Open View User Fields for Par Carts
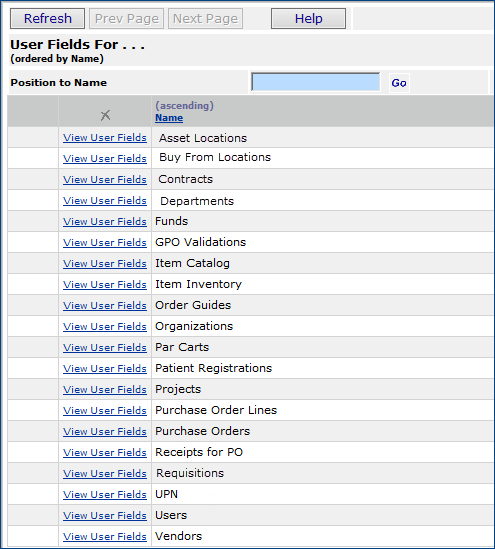Viewport: 495px width, 549px height. pos(105,348)
